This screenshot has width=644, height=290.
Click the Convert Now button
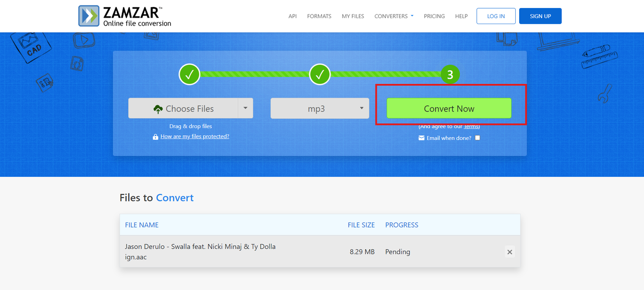point(449,109)
